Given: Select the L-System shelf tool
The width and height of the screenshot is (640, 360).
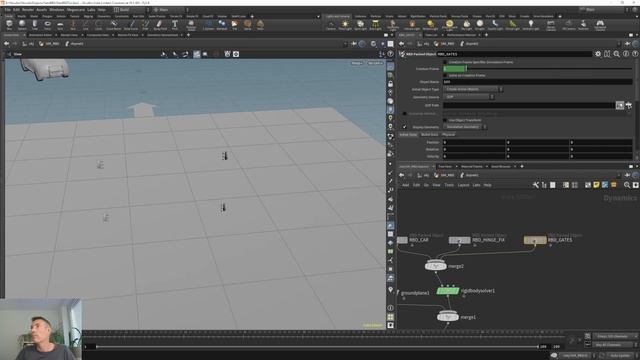Looking at the screenshot, I should point(208,25).
